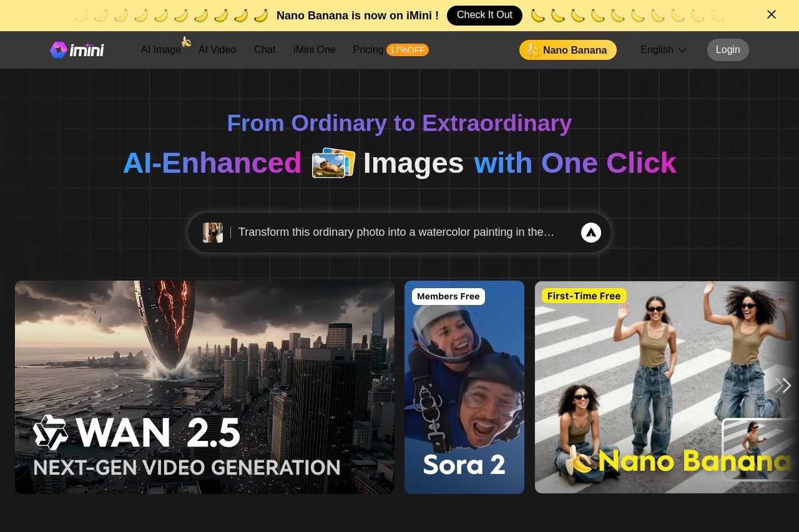Dismiss the Nano Banana announcement banner
This screenshot has width=799, height=532.
pos(772,14)
